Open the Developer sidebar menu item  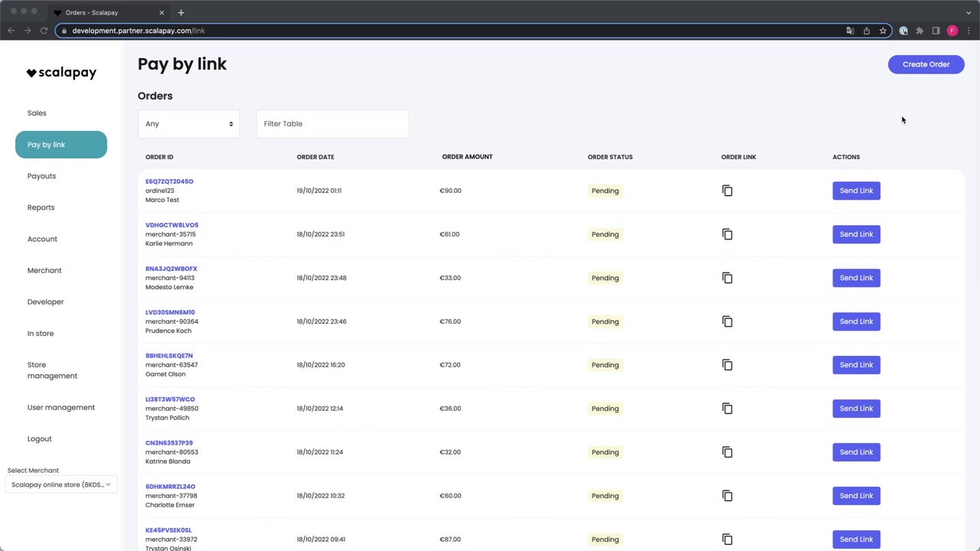(45, 302)
